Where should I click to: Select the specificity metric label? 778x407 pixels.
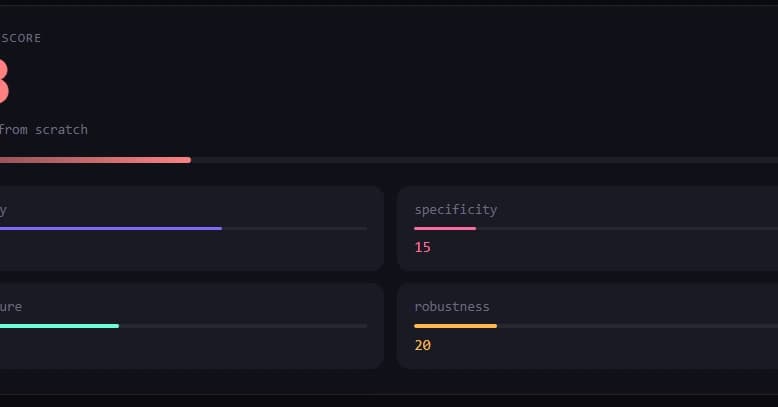tap(455, 210)
